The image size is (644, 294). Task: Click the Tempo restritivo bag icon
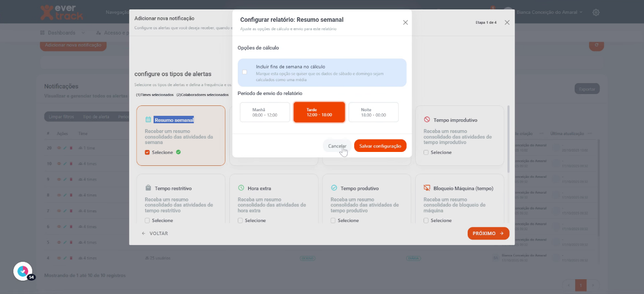point(148,188)
